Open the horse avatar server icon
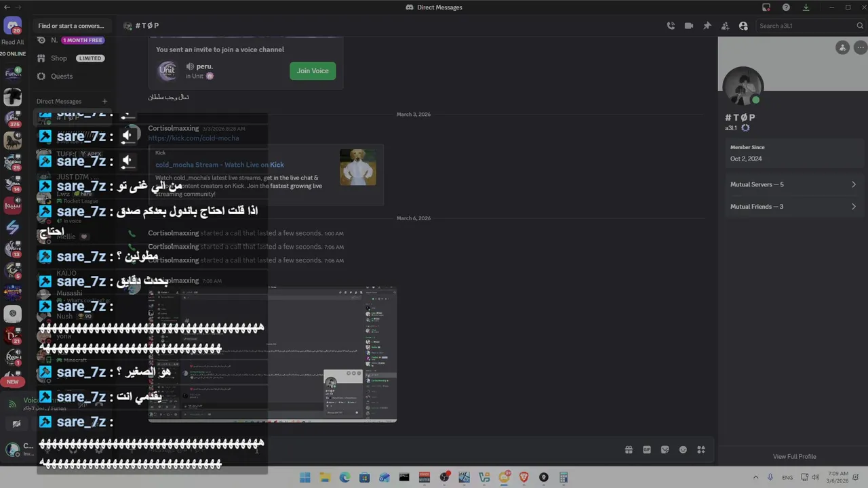This screenshot has height=488, width=868. (12, 140)
